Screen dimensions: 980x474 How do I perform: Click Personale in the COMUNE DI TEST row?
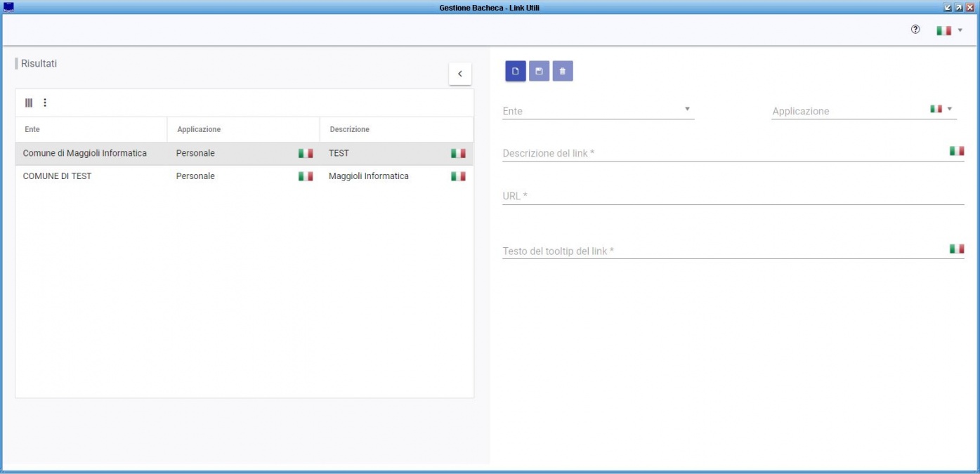(195, 176)
